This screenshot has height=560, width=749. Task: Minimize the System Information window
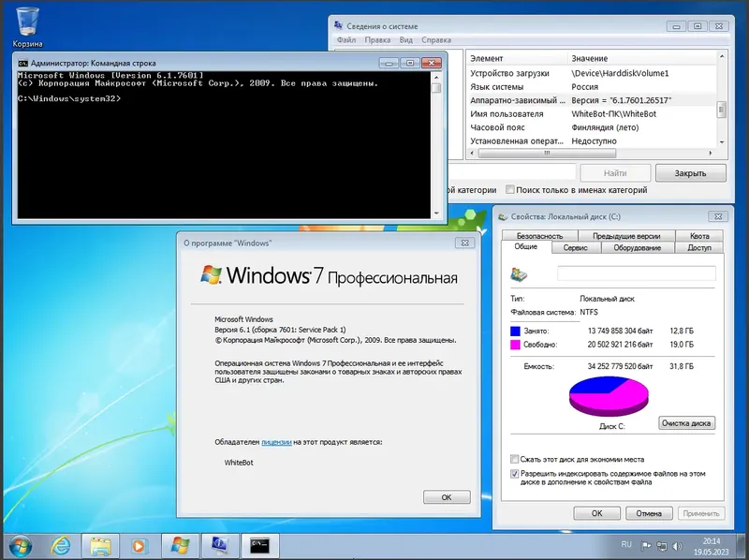pyautogui.click(x=676, y=26)
